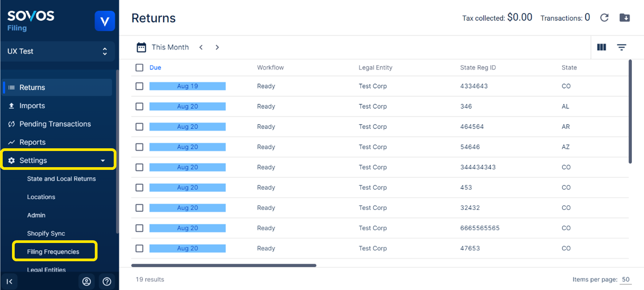The height and width of the screenshot is (290, 644).
Task: Tick the checkbox for State Reg ID 464564
Action: point(139,127)
